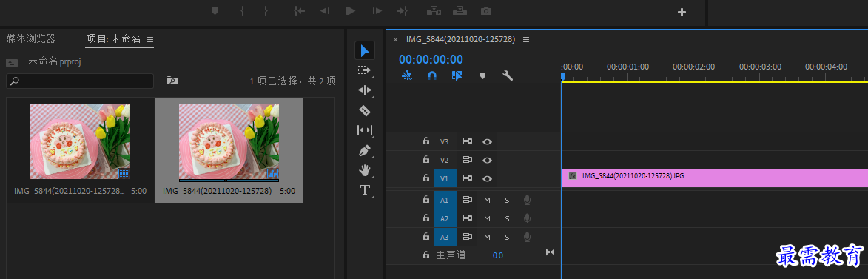Switch to the Hand tool
The image size is (868, 279).
(364, 170)
